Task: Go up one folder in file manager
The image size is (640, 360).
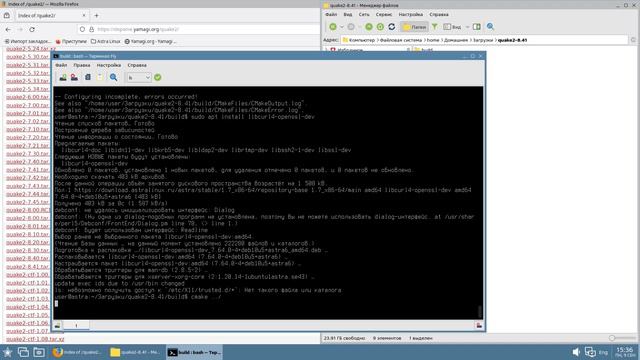Action: pos(369,27)
